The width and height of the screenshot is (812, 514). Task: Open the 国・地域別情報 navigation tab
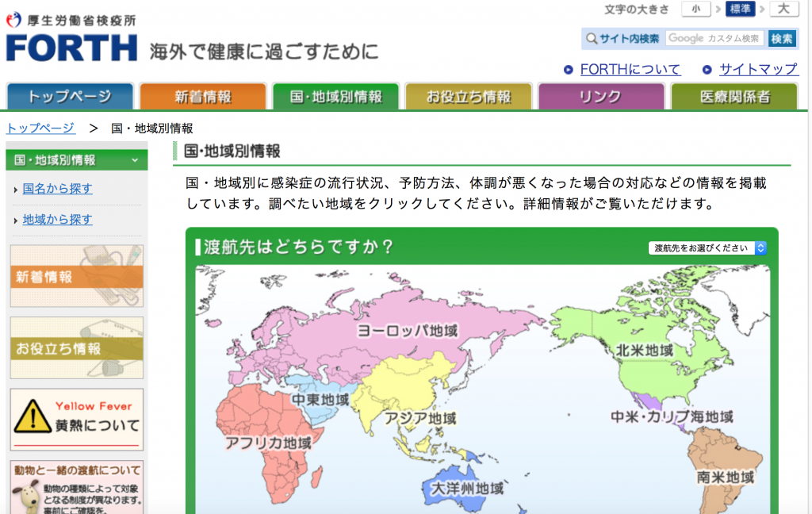(336, 97)
